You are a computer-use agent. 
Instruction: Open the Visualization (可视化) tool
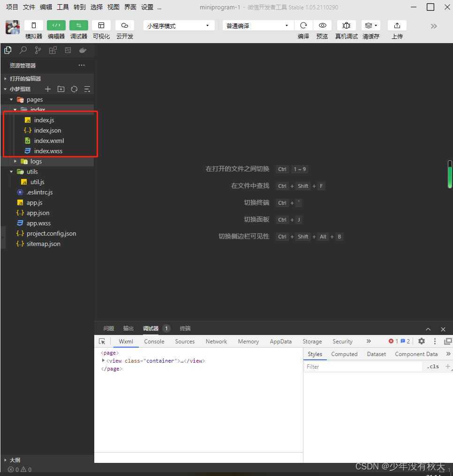click(x=101, y=25)
